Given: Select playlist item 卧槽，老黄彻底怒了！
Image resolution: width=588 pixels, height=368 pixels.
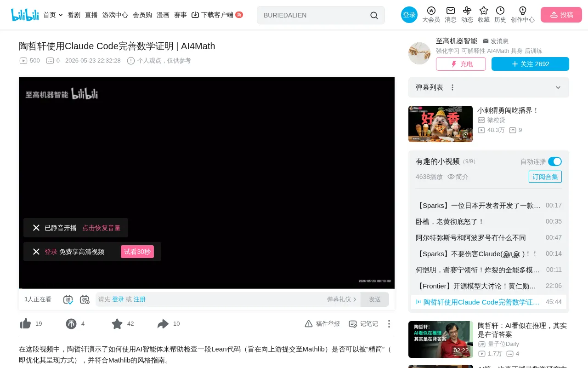Looking at the screenshot, I should tap(489, 222).
